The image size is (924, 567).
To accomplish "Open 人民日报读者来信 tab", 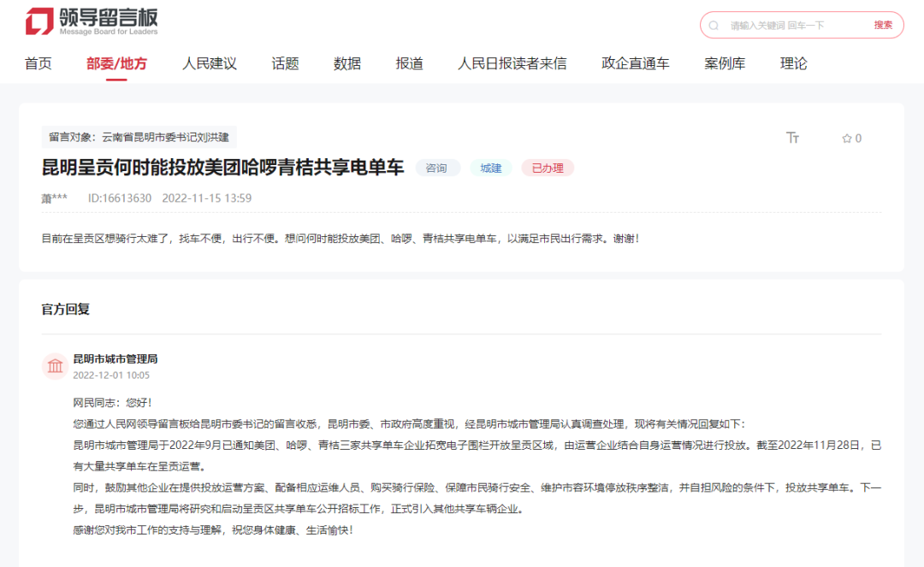I will [512, 63].
